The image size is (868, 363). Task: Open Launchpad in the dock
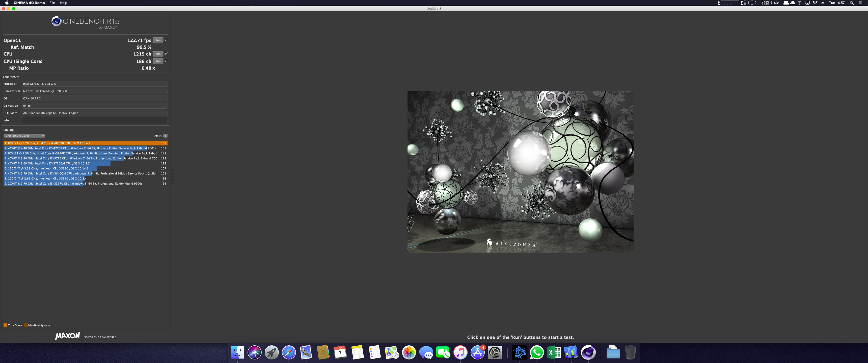pyautogui.click(x=272, y=353)
